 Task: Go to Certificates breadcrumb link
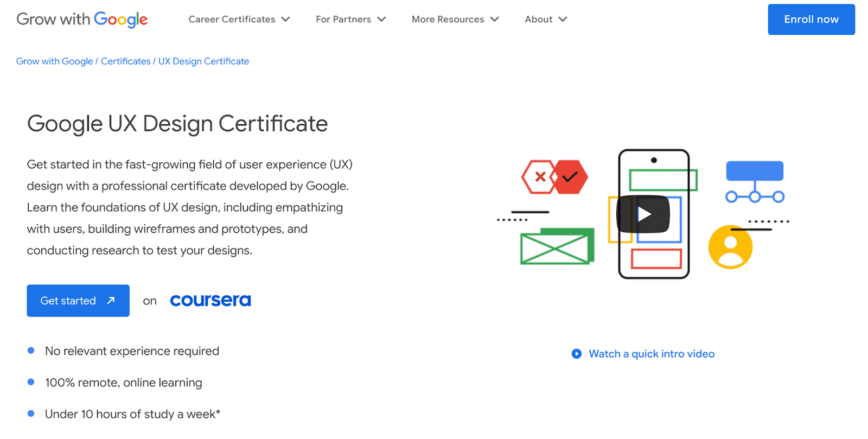(125, 61)
